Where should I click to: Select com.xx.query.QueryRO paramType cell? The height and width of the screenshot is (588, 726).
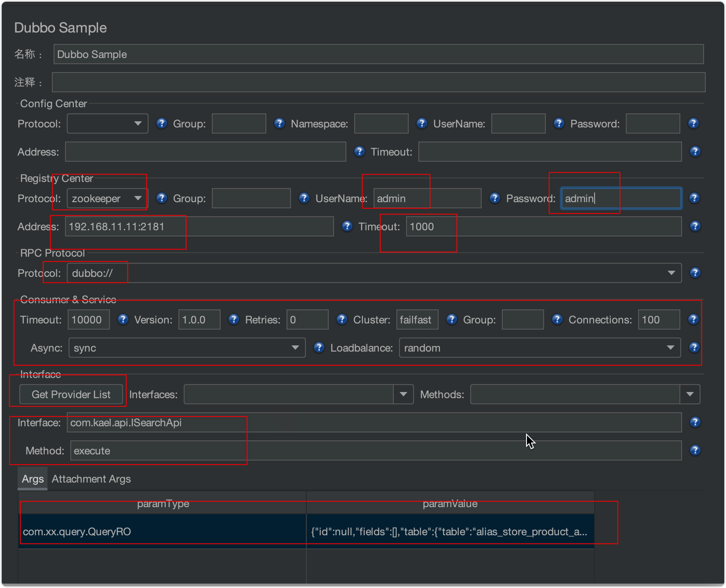[163, 532]
